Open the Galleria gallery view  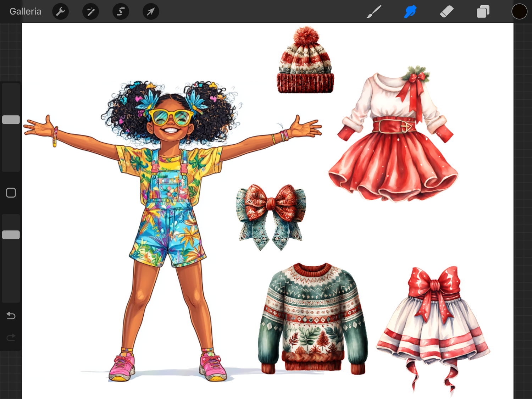point(25,12)
